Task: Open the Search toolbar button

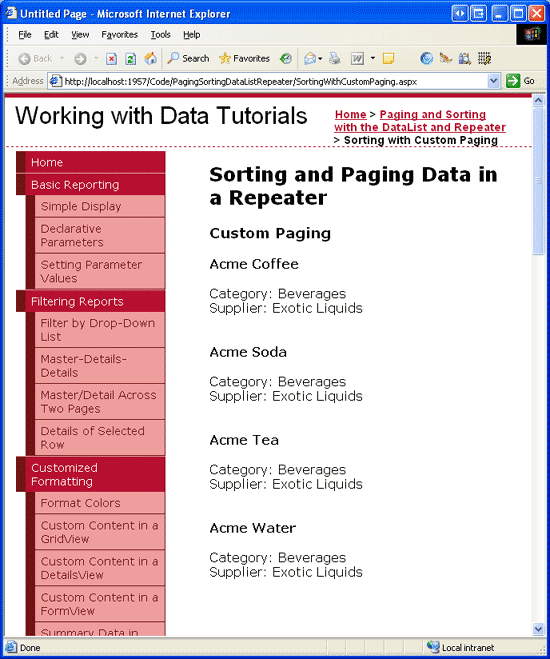Action: tap(188, 58)
